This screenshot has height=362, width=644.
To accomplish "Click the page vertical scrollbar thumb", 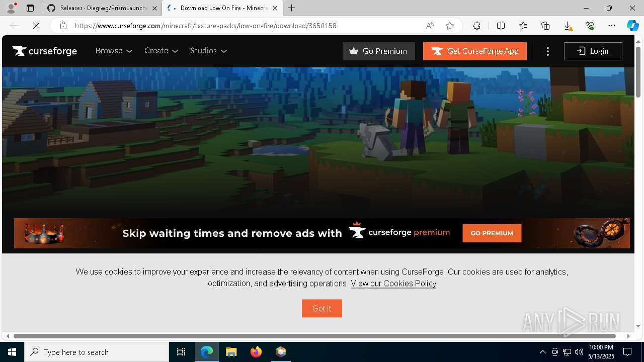I will coord(638,72).
